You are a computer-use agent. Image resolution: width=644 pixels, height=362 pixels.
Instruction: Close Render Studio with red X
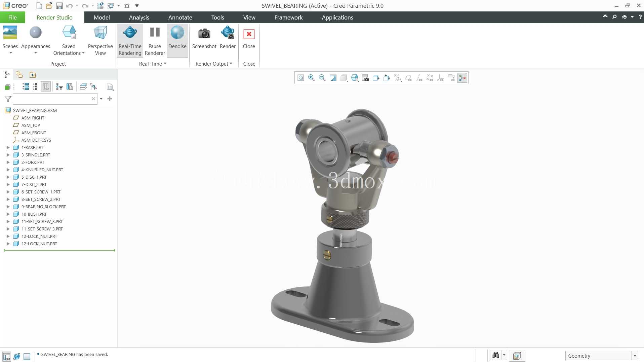249,38
